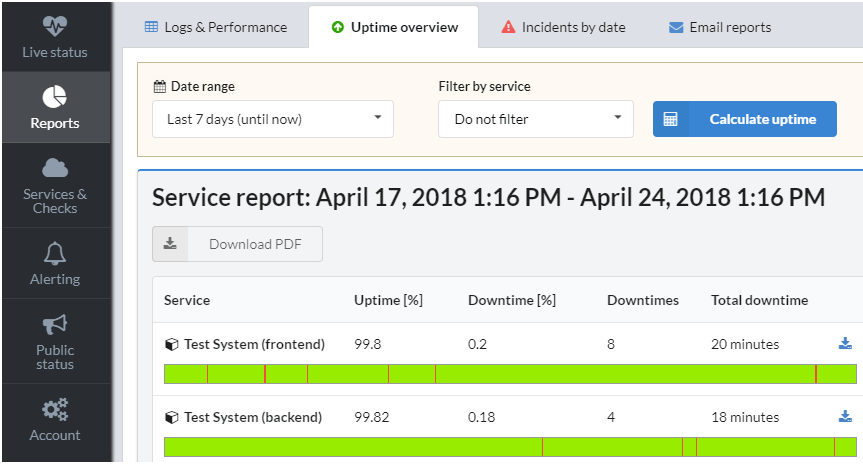Screen dimensions: 863x464
Task: Open the Filter by service dropdown
Action: 536,119
